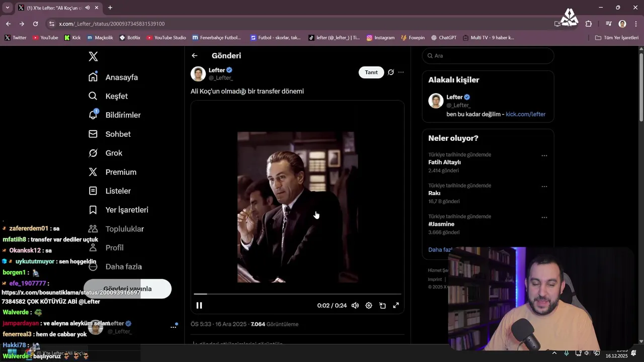Open video settings gear
The image size is (644, 362).
[369, 305]
